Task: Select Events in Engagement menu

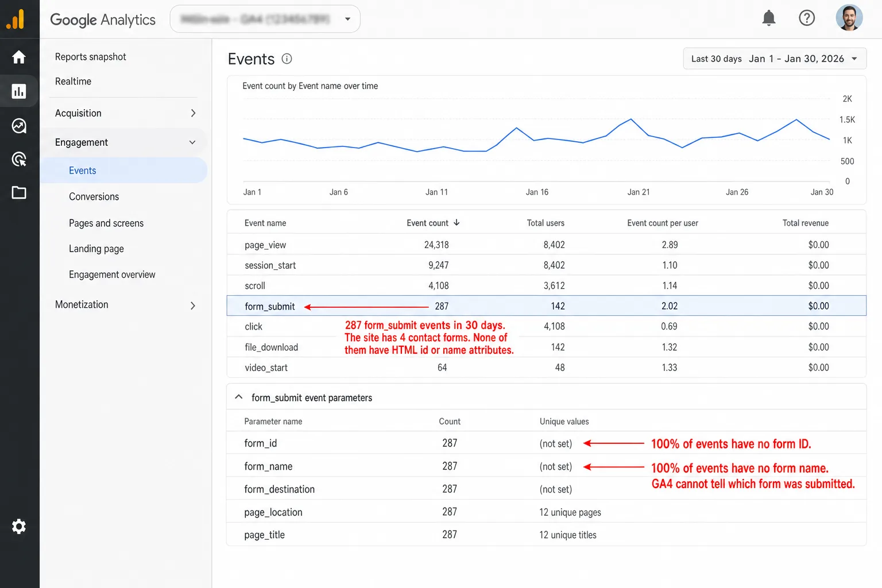Action: tap(123, 171)
